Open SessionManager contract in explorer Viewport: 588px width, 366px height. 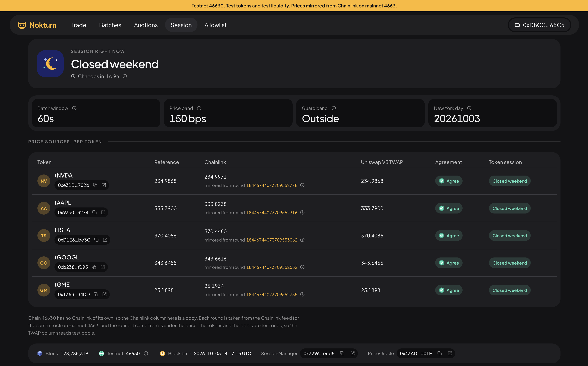tap(353, 353)
